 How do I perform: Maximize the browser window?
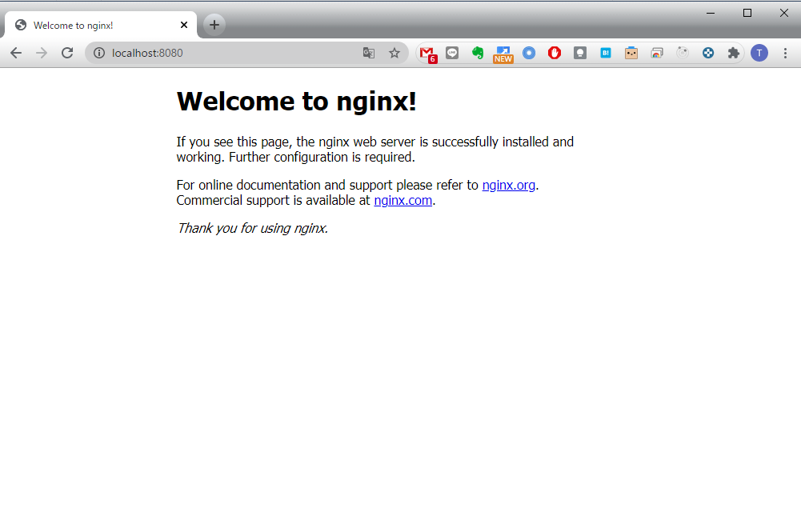pyautogui.click(x=747, y=13)
